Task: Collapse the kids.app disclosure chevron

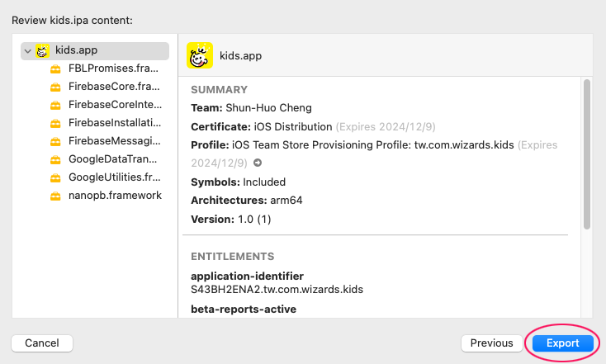Action: coord(27,51)
